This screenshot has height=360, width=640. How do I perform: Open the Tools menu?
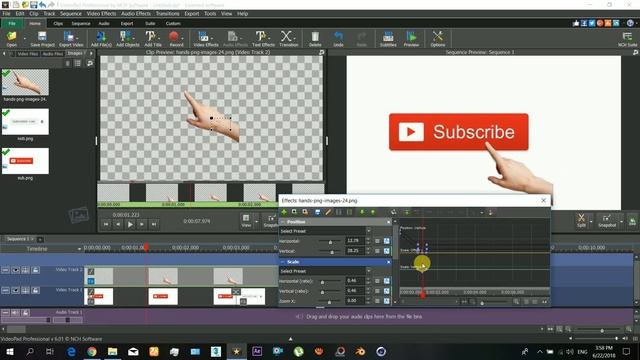(210, 13)
